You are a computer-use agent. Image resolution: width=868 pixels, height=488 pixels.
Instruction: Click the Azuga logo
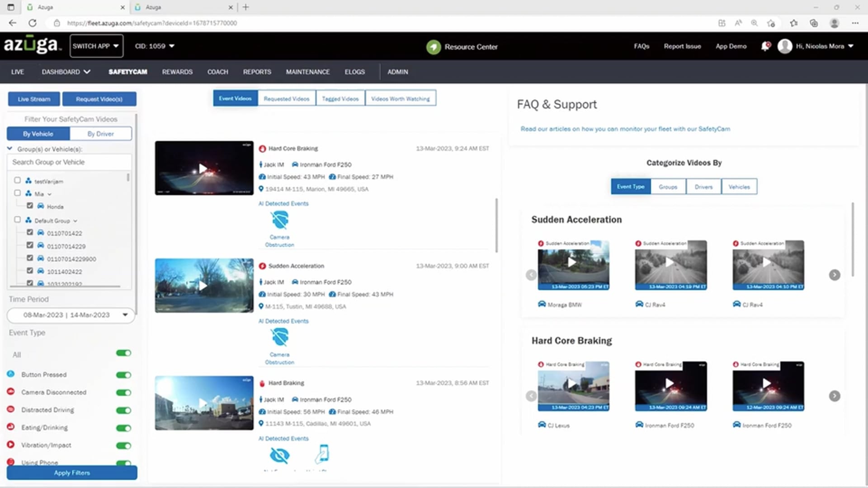click(x=31, y=45)
